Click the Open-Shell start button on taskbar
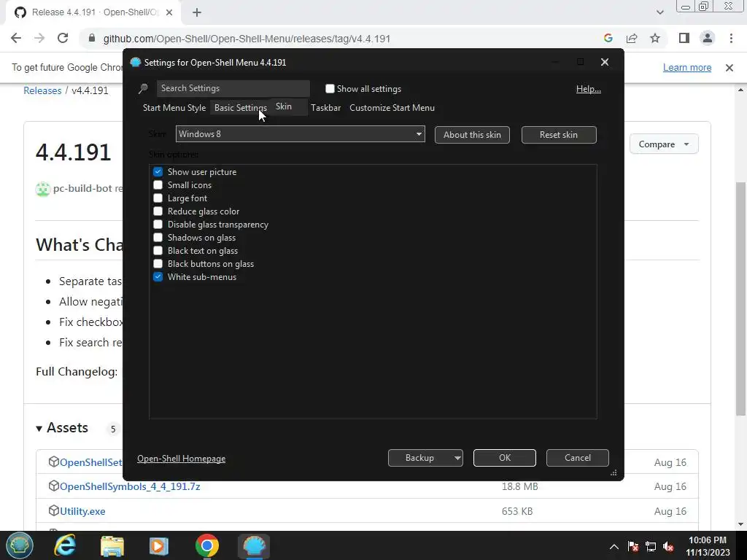Screen dimensions: 747x560 tap(19, 545)
